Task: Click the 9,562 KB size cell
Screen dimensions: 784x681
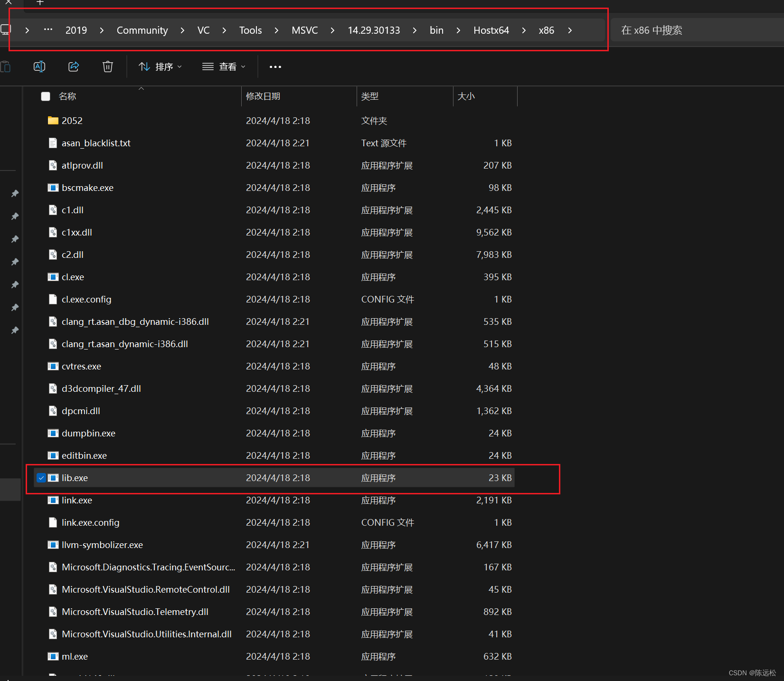Action: coord(494,232)
